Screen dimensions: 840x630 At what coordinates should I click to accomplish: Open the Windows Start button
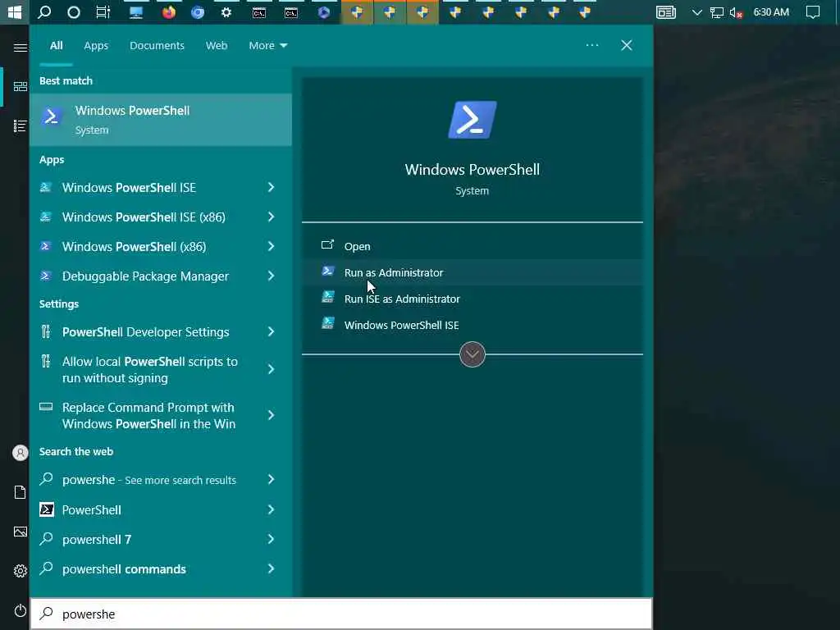coord(15,11)
